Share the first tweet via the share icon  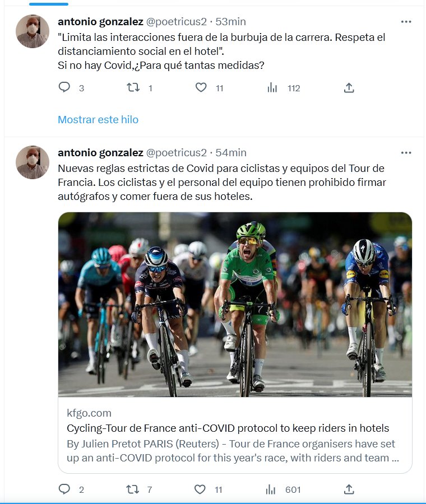(x=349, y=88)
